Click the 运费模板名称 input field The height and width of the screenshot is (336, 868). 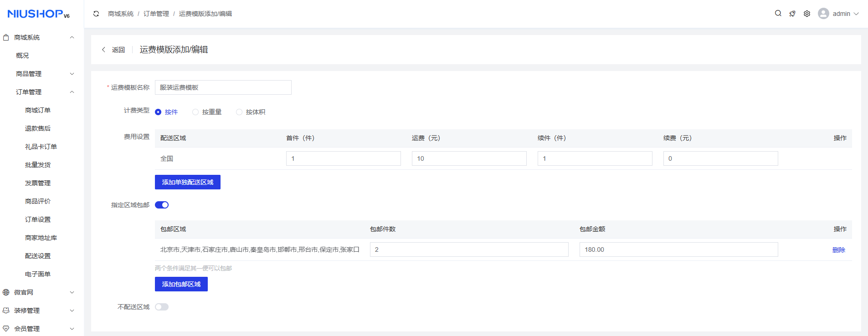pos(223,87)
